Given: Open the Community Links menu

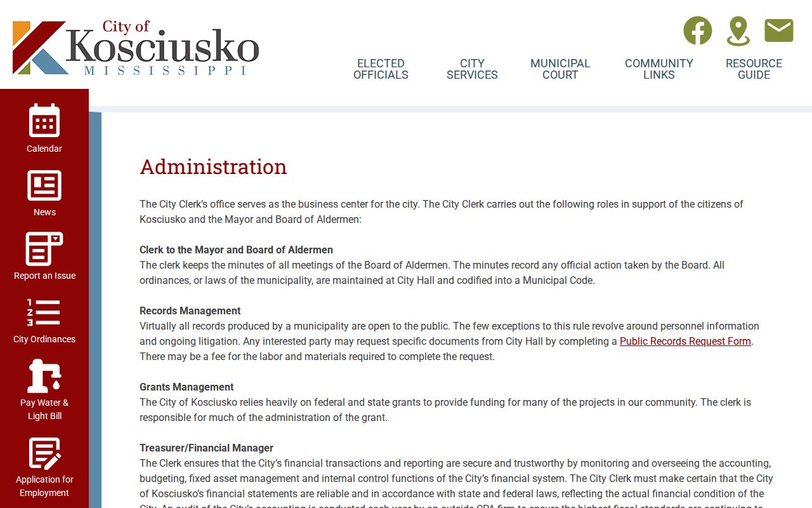Looking at the screenshot, I should coord(659,69).
